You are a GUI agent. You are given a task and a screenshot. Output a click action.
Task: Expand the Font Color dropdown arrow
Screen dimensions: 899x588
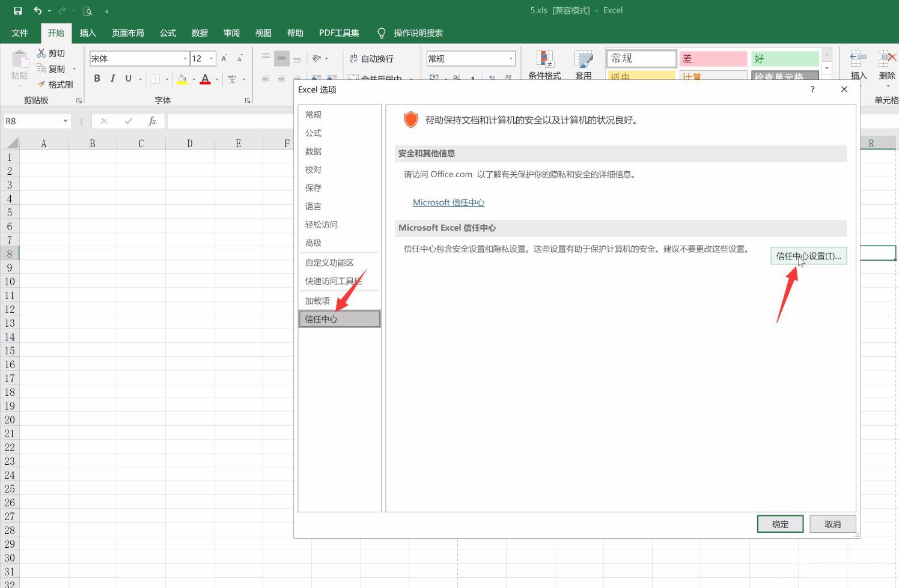click(x=217, y=79)
